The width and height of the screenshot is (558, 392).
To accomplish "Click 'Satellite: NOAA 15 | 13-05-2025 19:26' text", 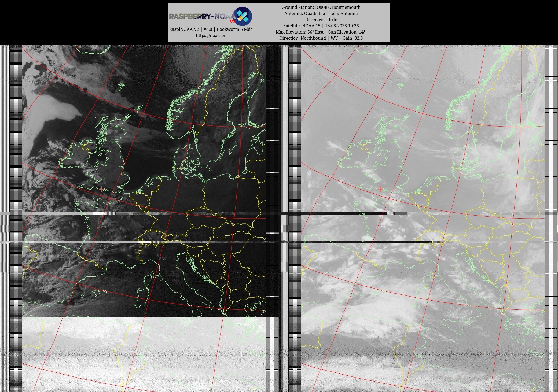I will (x=321, y=26).
